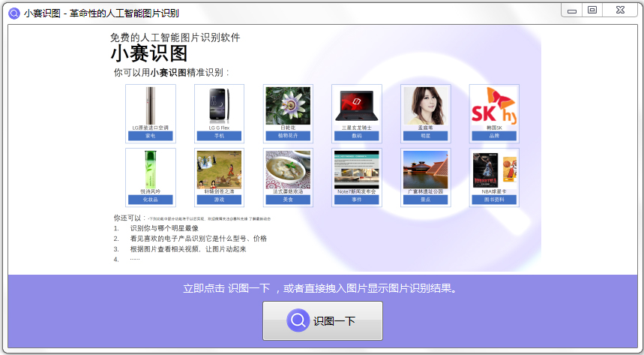Click the 识图一下 button
644x355 pixels.
tap(323, 320)
